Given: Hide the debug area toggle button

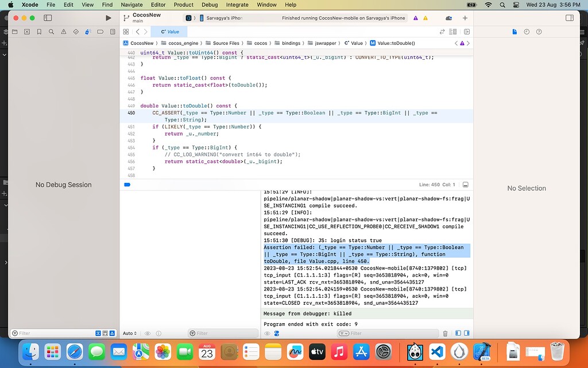Looking at the screenshot, I should pos(466,185).
